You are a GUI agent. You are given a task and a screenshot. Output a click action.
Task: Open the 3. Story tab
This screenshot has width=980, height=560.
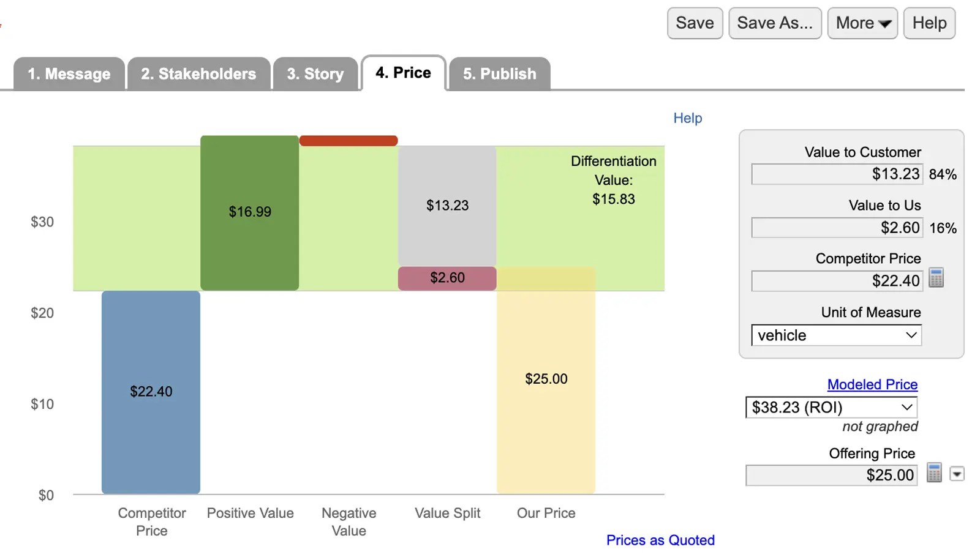(x=315, y=74)
